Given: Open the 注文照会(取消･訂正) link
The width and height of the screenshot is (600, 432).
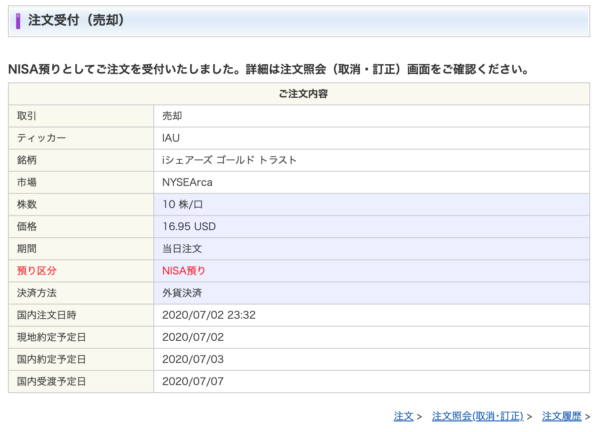Looking at the screenshot, I should coord(477,416).
